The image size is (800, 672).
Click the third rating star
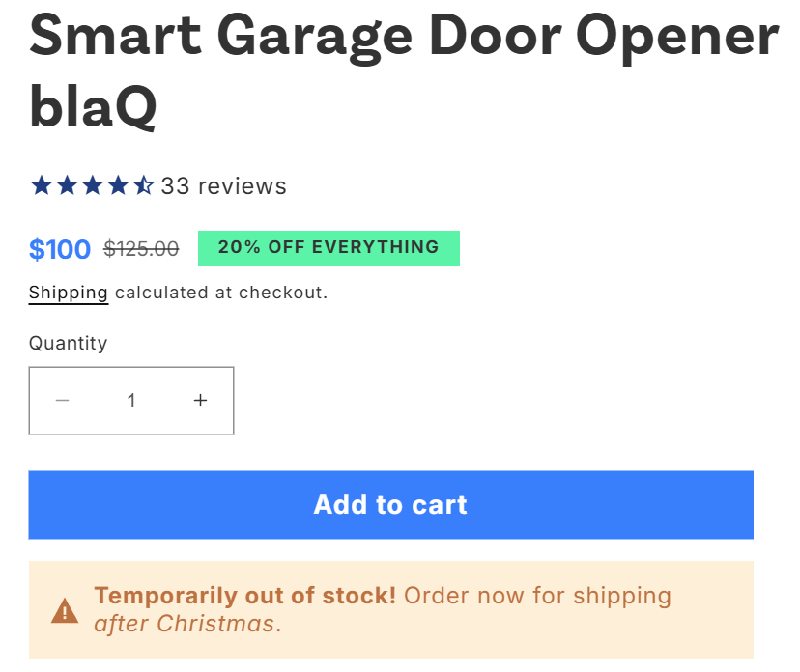93,185
